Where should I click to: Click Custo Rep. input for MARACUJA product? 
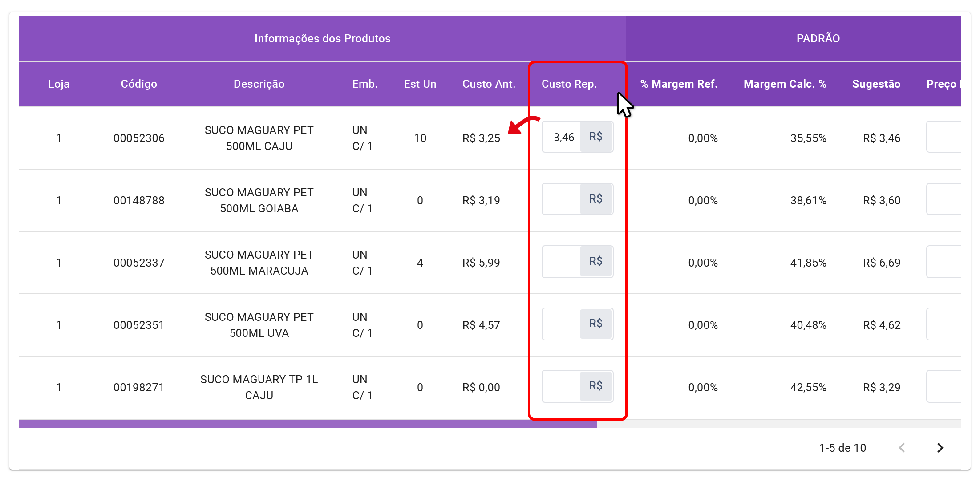pos(561,261)
